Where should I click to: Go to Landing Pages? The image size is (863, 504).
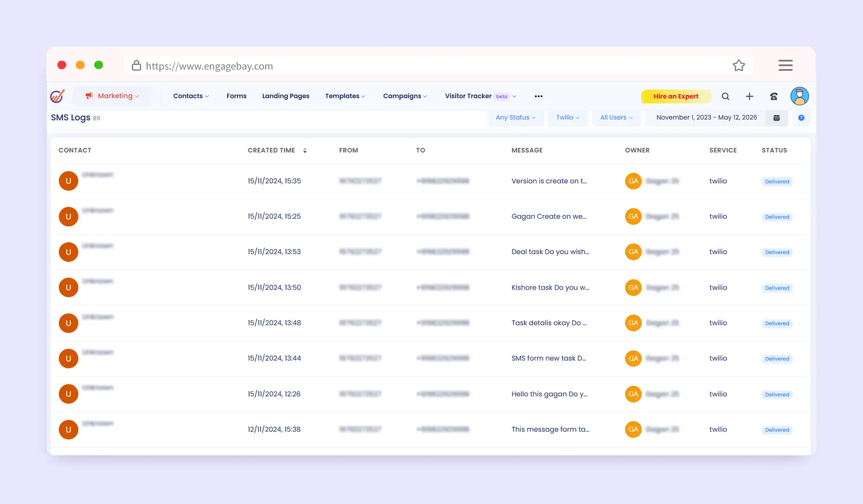point(285,96)
